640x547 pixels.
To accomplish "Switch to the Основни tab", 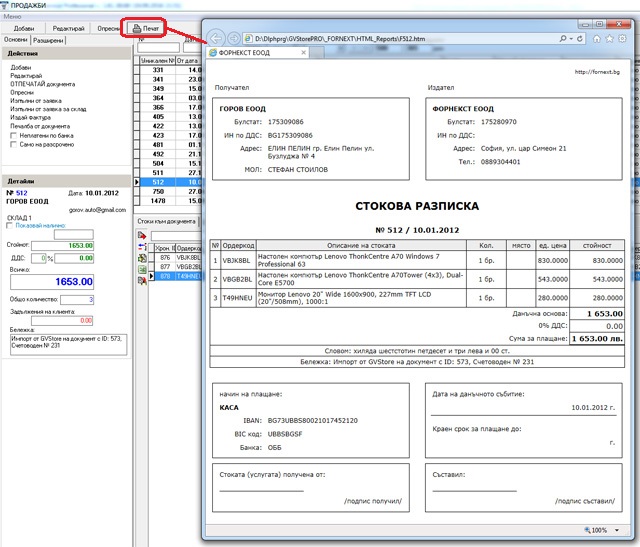I will pos(16,40).
